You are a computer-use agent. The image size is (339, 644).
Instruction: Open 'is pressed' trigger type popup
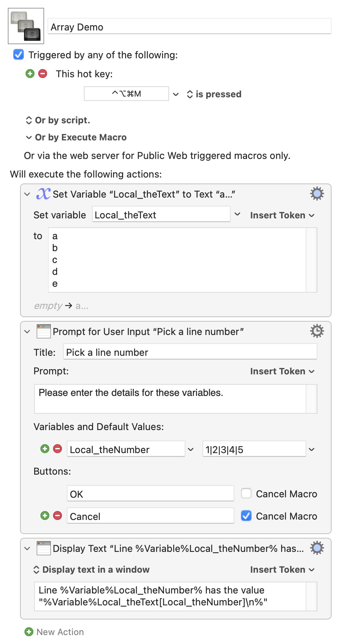tap(214, 94)
